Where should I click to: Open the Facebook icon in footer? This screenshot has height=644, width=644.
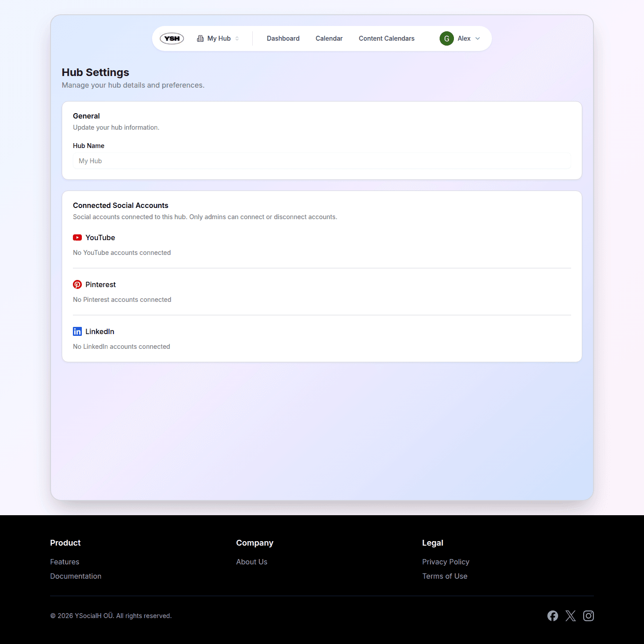pyautogui.click(x=553, y=616)
